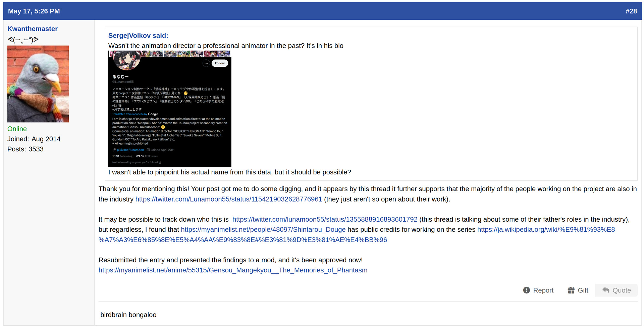Click the chain link icon beside pixiv.me

tap(114, 150)
